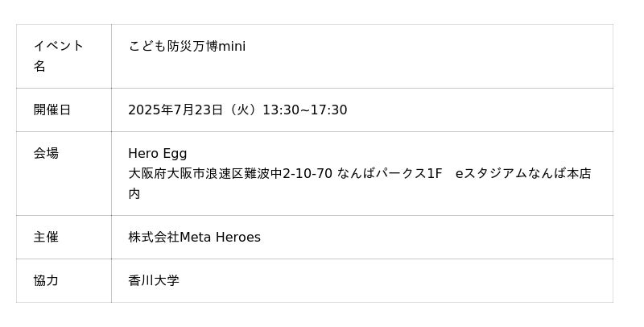This screenshot has width=644, height=327.
Task: Click the 名 character under イベント
Action: pos(39,66)
